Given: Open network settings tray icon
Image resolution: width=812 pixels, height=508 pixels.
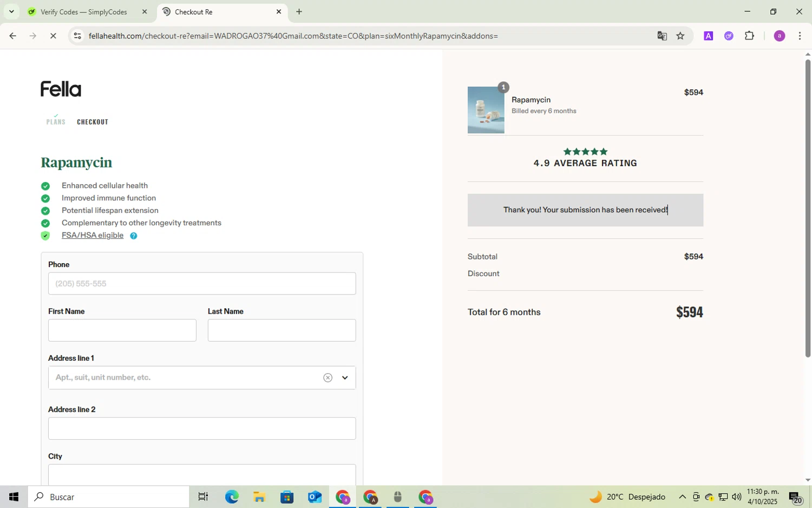Looking at the screenshot, I should pos(723,497).
